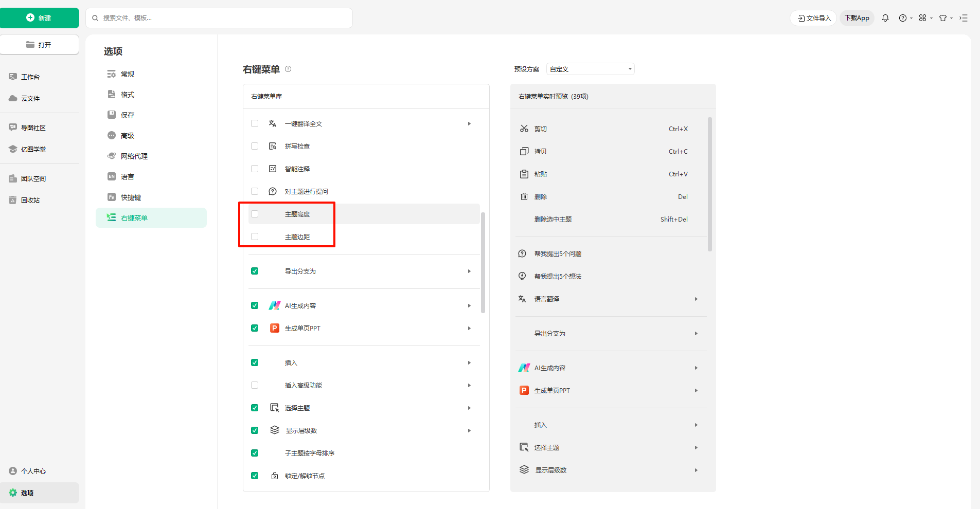Click the AI logo icon in library list
Screen dimensions: 980x509
click(x=275, y=305)
